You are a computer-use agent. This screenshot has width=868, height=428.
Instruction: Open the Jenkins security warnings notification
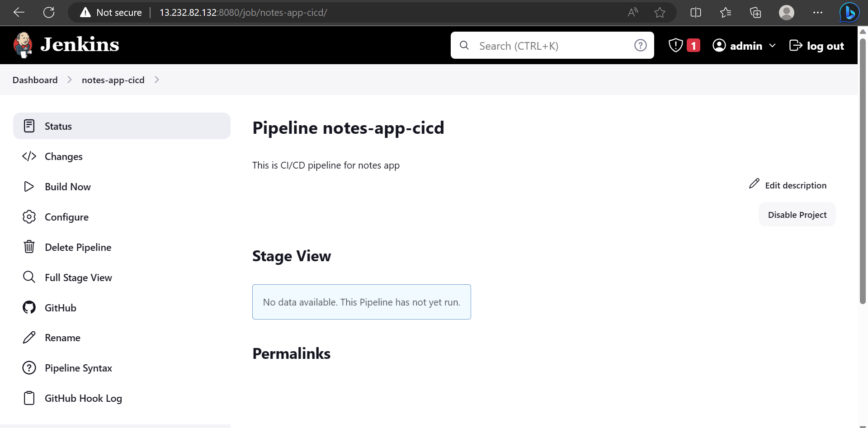coord(684,45)
